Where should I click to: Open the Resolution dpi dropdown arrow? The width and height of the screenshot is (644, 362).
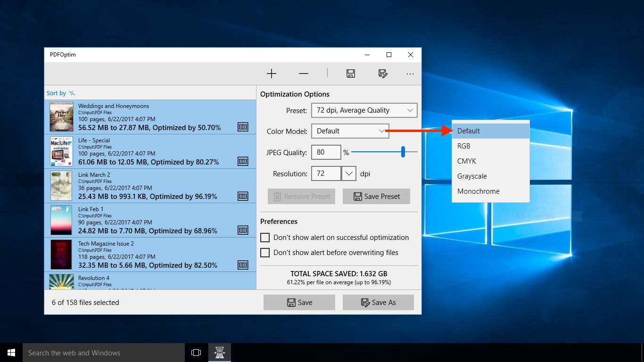point(348,173)
